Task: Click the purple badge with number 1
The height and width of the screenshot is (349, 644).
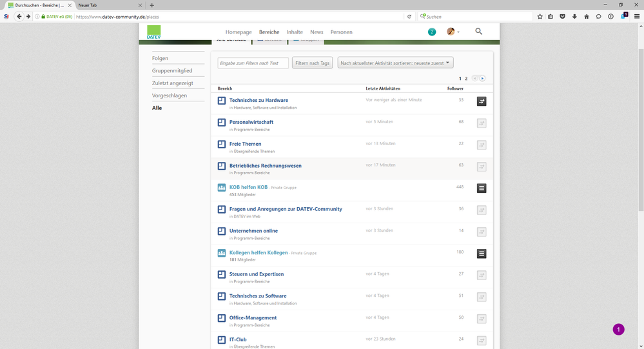Action: pos(618,330)
